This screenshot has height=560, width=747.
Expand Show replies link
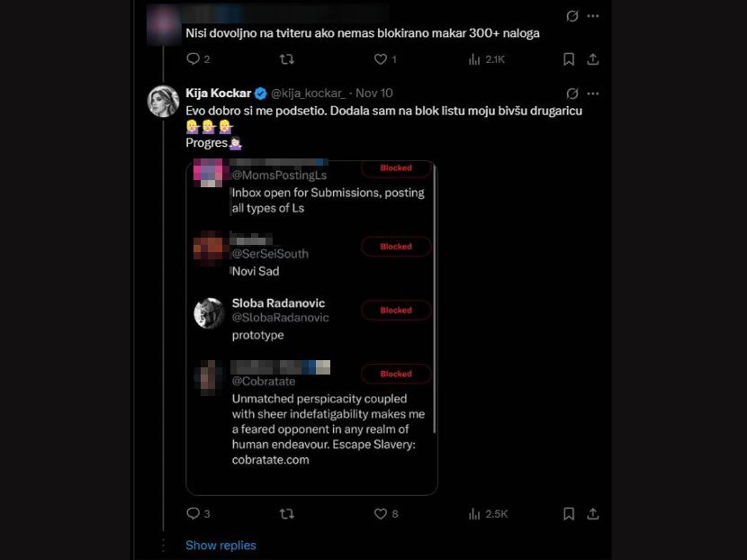220,546
